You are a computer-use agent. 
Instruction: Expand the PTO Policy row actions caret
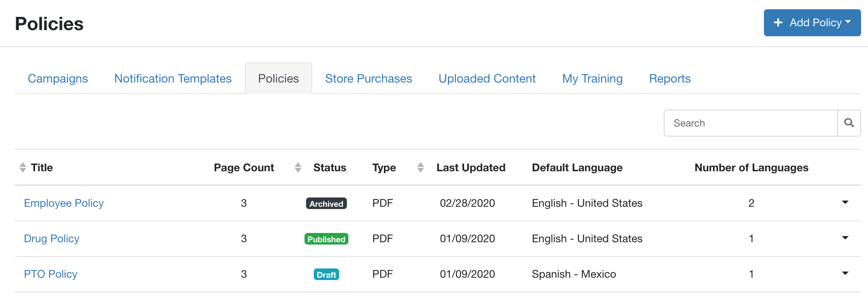845,273
